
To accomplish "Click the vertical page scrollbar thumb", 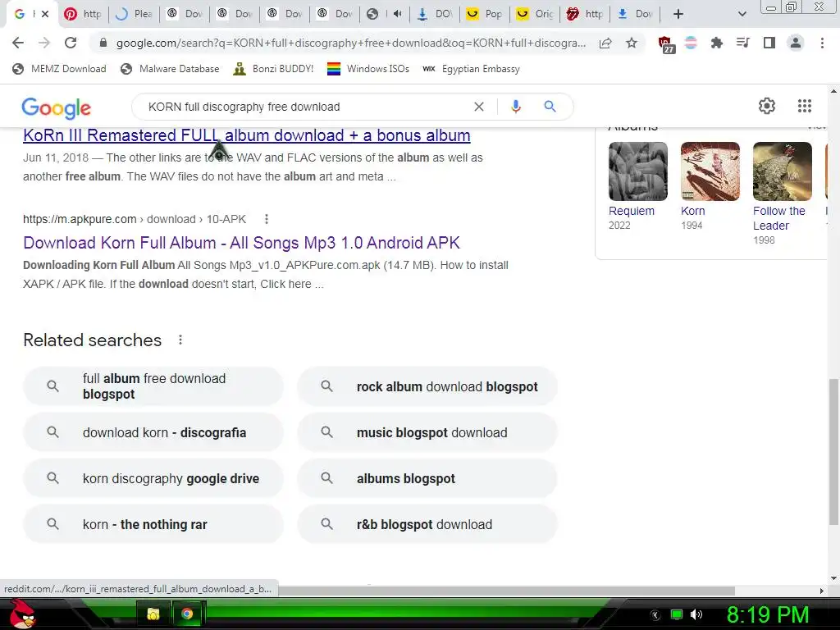I will coord(833,452).
